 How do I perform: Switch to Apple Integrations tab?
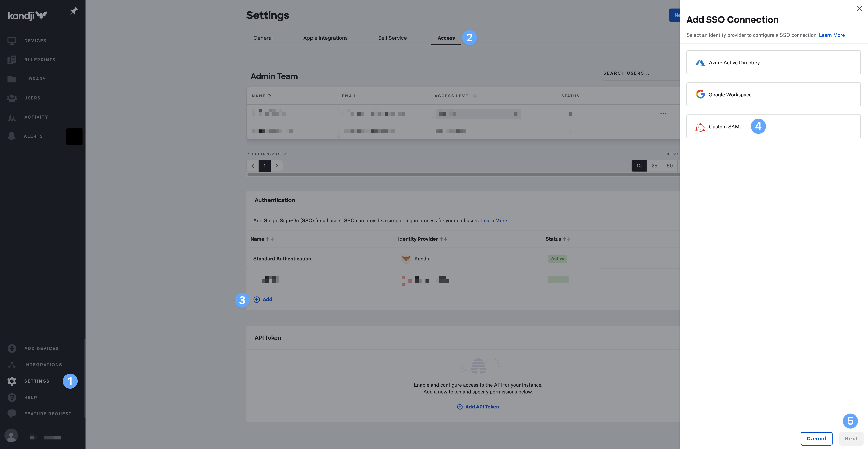[325, 38]
